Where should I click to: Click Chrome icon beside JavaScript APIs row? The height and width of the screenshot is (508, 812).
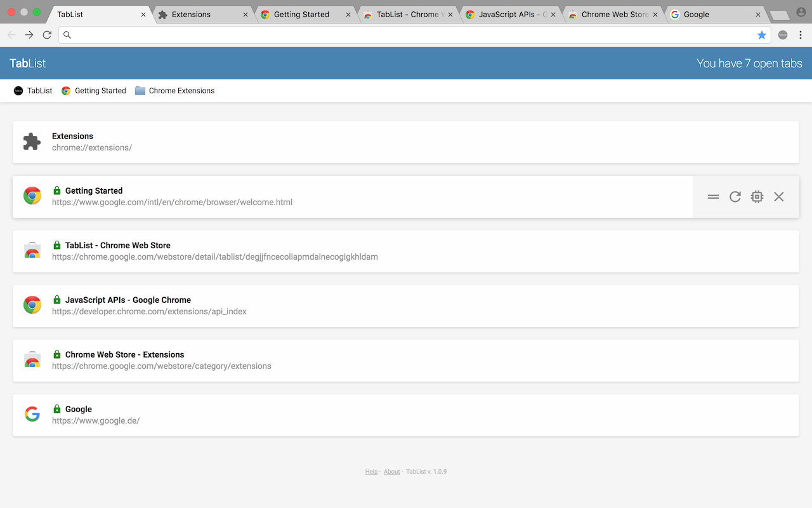pyautogui.click(x=32, y=305)
